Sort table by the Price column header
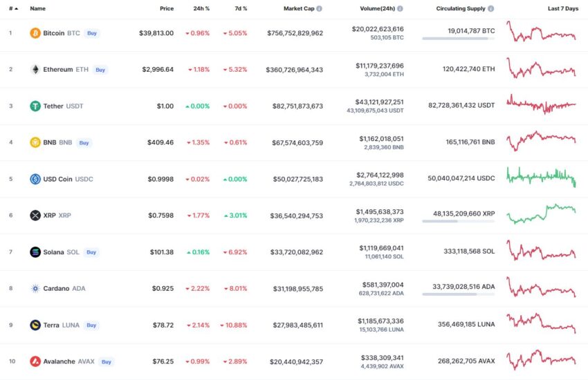 pos(167,8)
